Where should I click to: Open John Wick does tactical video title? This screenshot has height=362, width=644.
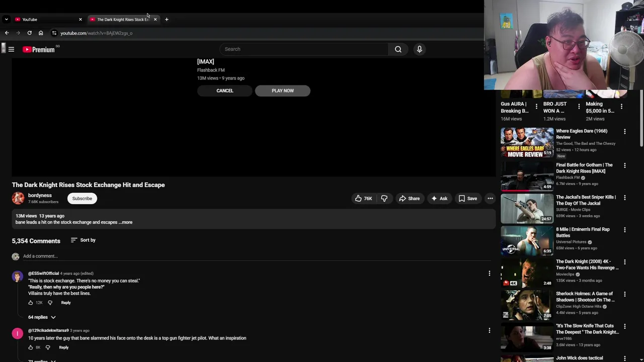[580, 358]
